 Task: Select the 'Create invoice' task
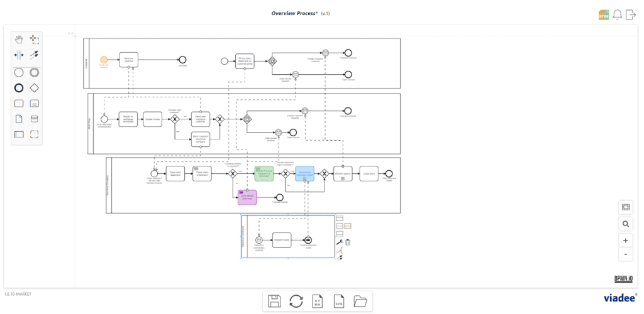coord(152,119)
